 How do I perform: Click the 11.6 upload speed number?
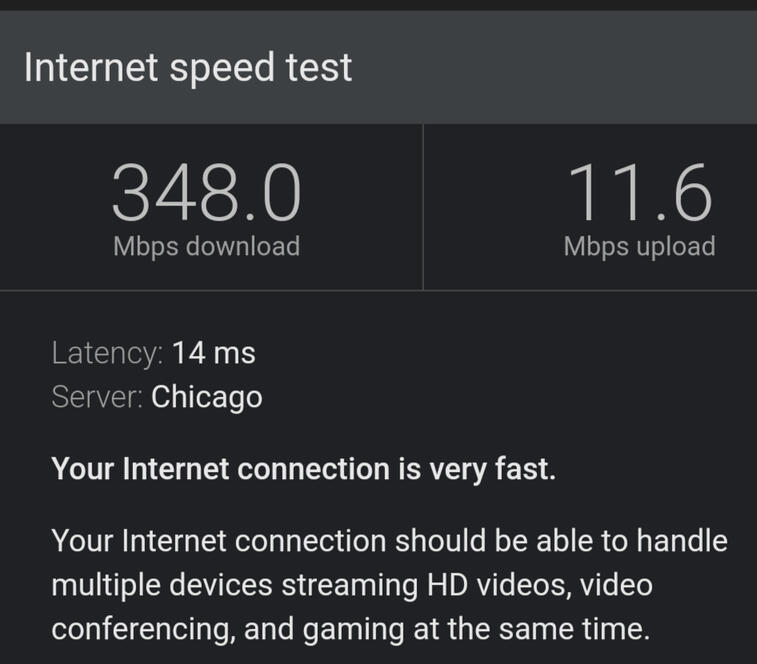click(x=639, y=194)
